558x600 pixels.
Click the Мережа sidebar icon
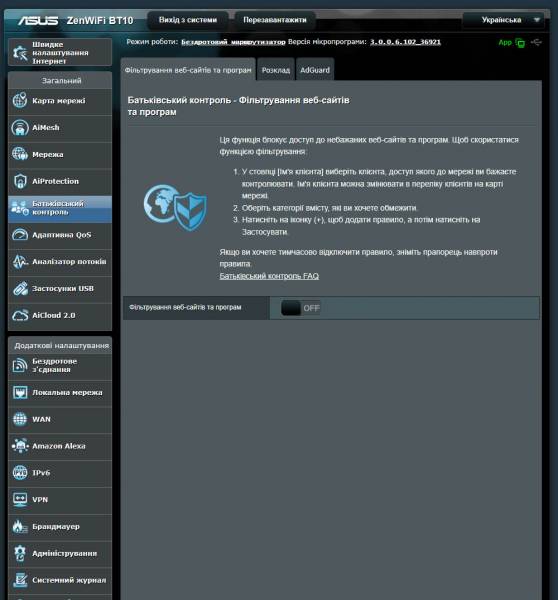(20, 154)
